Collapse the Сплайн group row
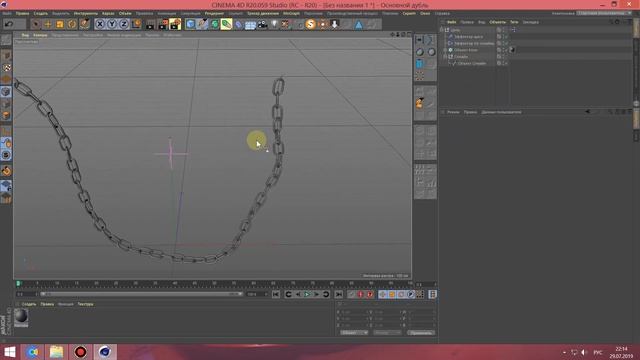The image size is (640, 360). [445, 57]
